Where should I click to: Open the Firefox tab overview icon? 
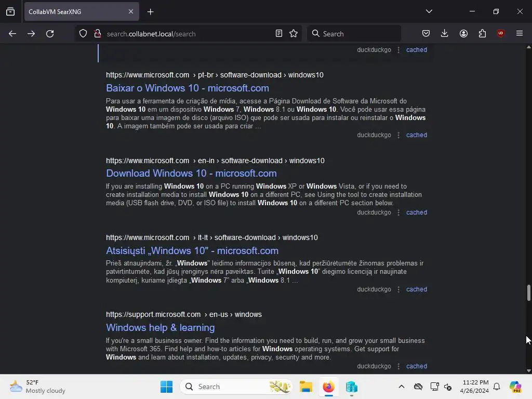10,11
